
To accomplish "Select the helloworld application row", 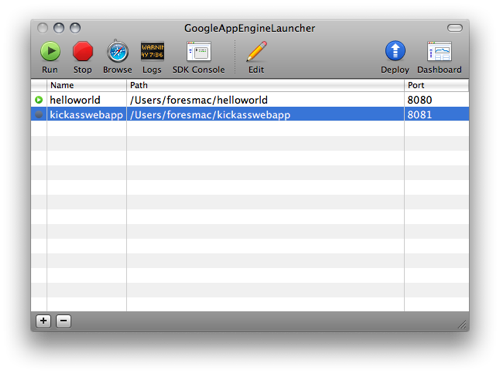I will click(x=250, y=100).
